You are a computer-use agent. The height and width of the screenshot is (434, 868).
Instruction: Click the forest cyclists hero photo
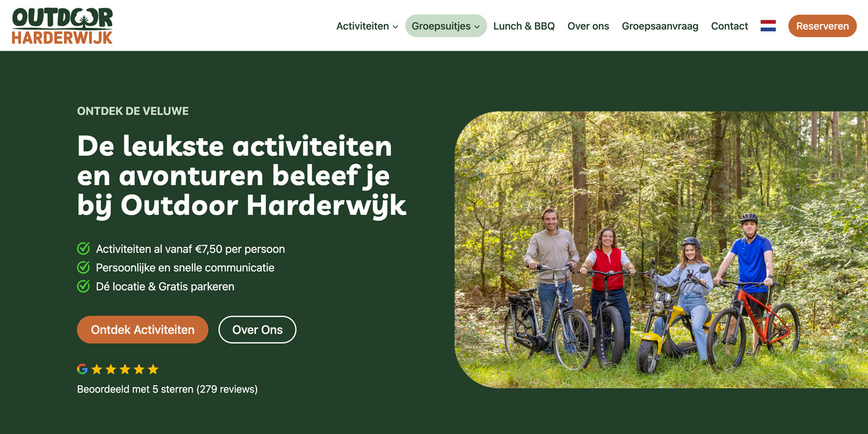click(x=661, y=250)
